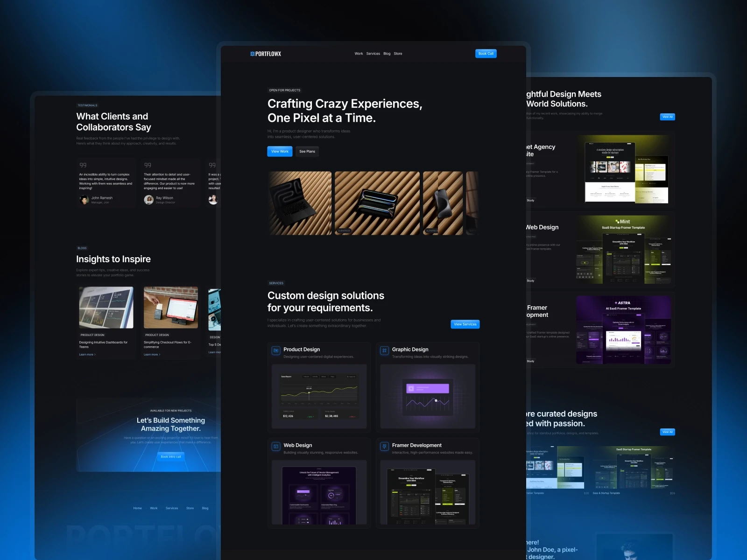
Task: Select the 7 Days filter on the Sales Report
Action: point(332,377)
